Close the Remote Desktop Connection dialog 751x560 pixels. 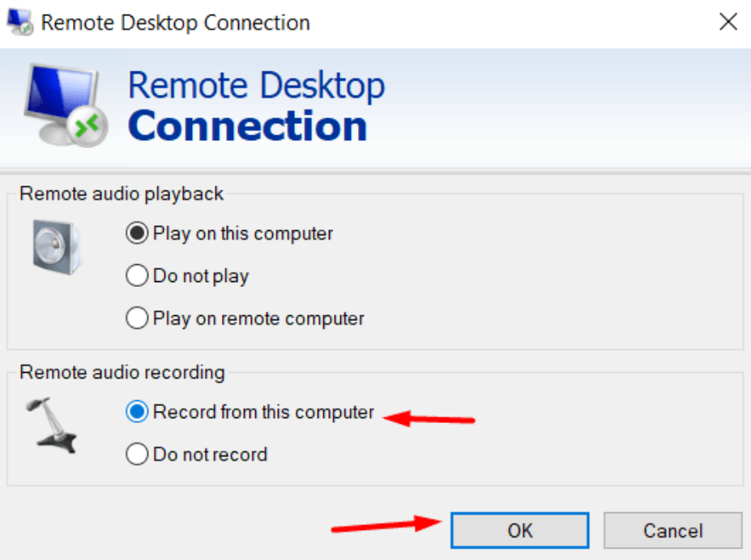click(728, 22)
